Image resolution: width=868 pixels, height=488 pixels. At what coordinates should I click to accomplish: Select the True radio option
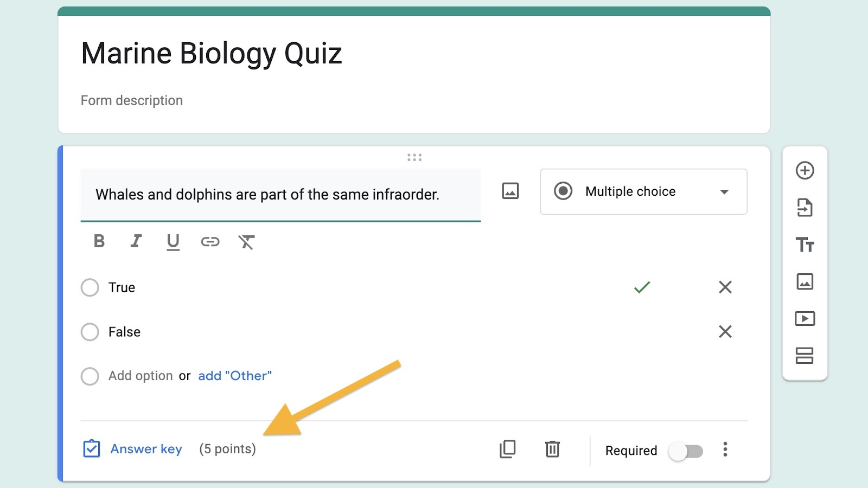coord(90,287)
